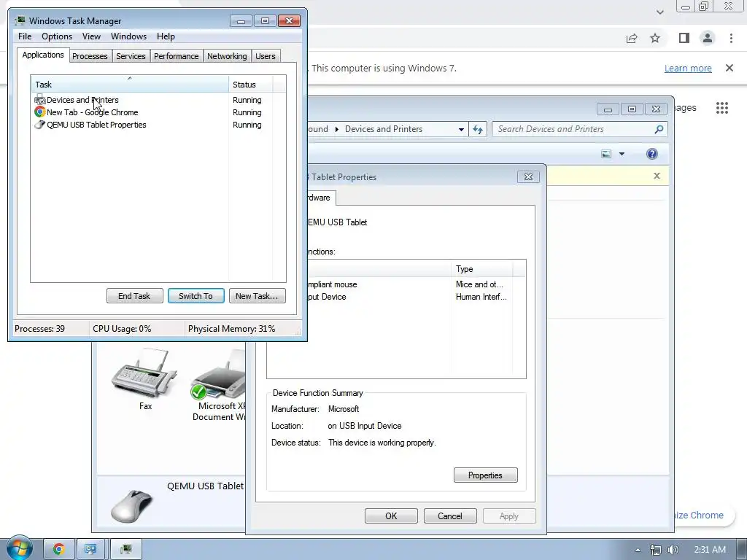Image resolution: width=747 pixels, height=560 pixels.
Task: Open the Windows Start button
Action: tap(19, 548)
